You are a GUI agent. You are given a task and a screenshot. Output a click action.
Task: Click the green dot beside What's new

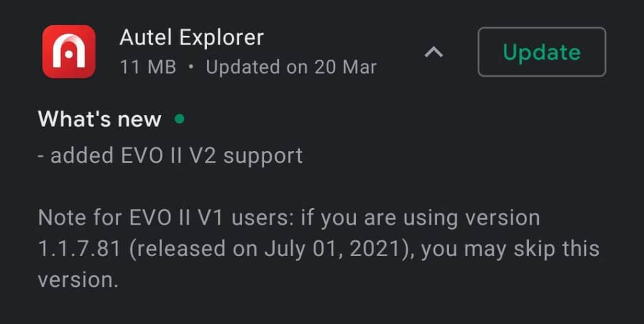click(179, 119)
